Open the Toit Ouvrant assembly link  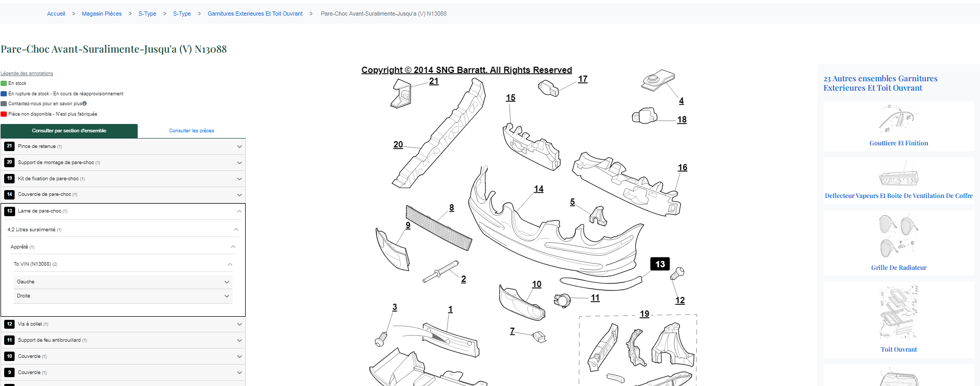[x=898, y=350]
